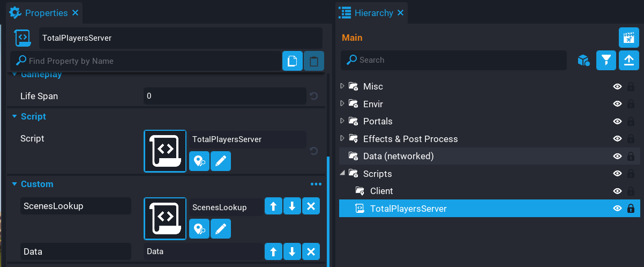Click the copy properties icon

[292, 61]
